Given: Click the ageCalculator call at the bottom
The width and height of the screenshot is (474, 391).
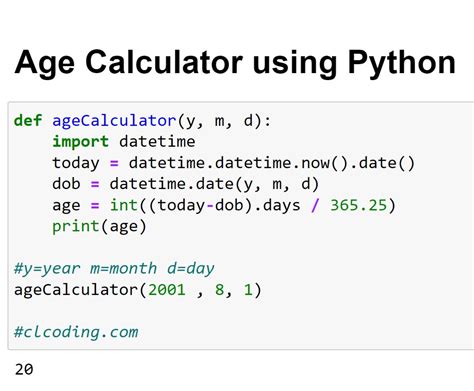Looking at the screenshot, I should tap(138, 290).
